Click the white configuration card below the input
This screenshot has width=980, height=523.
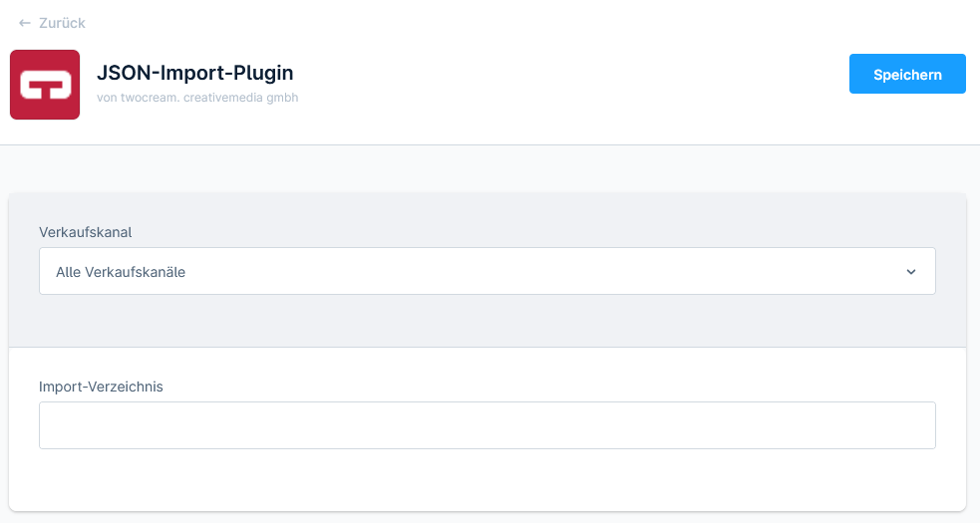coord(487,480)
